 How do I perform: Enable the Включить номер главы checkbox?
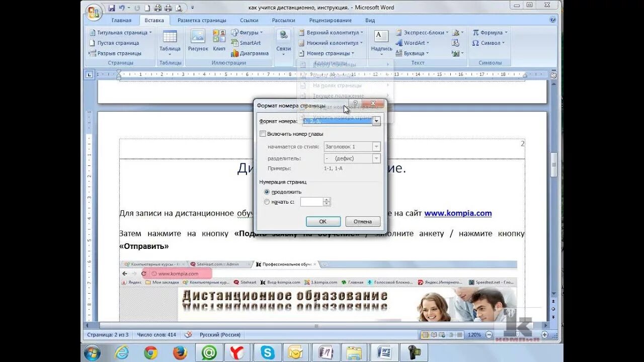pyautogui.click(x=263, y=134)
